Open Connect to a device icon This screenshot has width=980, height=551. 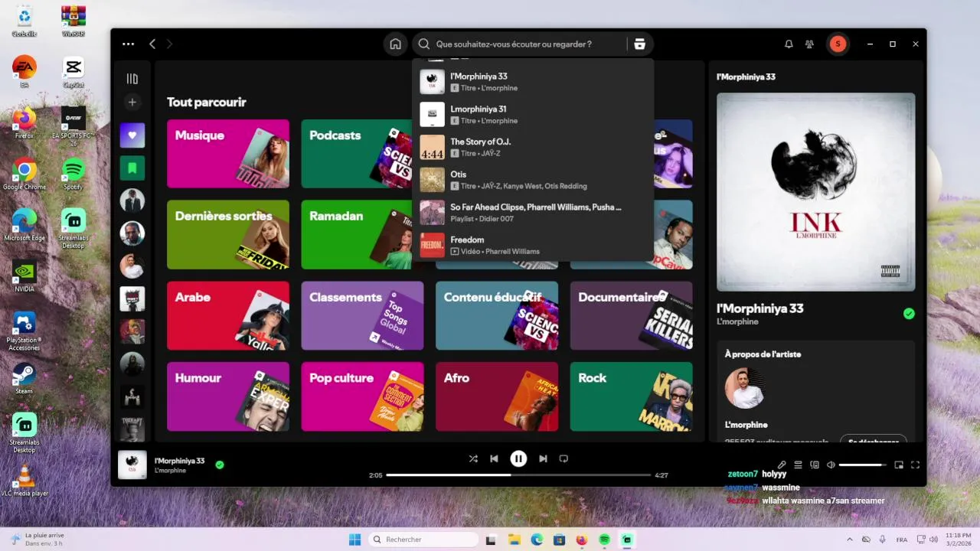click(x=815, y=465)
